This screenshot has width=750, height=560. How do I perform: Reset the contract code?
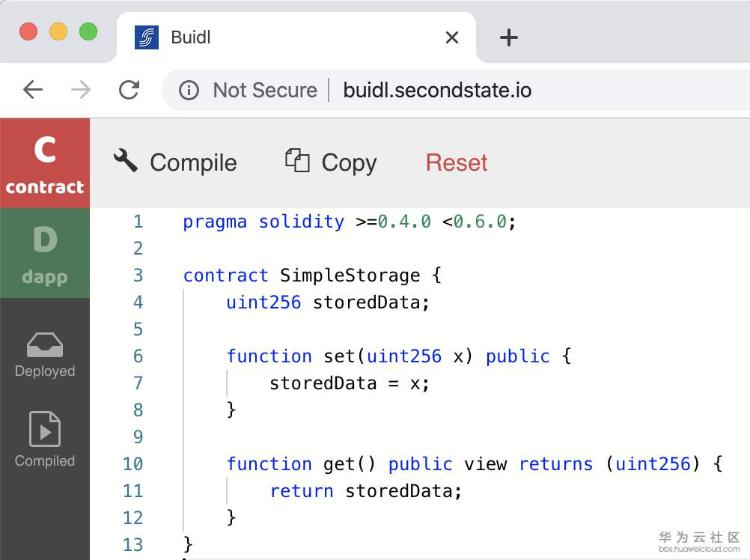point(457,162)
